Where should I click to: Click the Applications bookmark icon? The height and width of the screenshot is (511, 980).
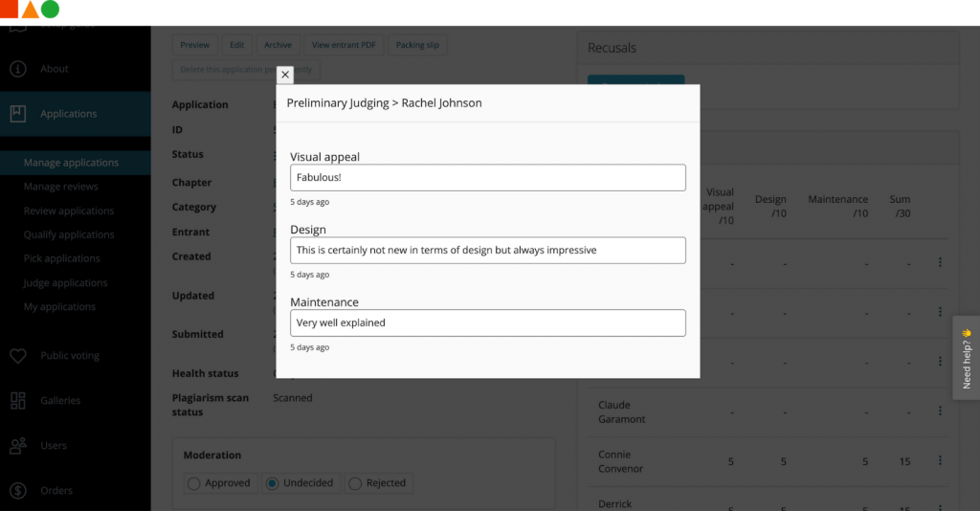(x=17, y=114)
